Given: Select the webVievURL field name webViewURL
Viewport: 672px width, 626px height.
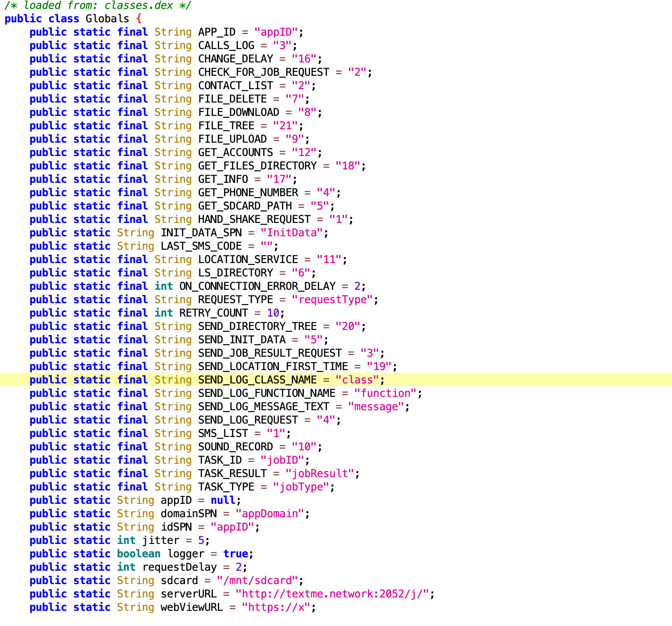Looking at the screenshot, I should click(x=191, y=607).
